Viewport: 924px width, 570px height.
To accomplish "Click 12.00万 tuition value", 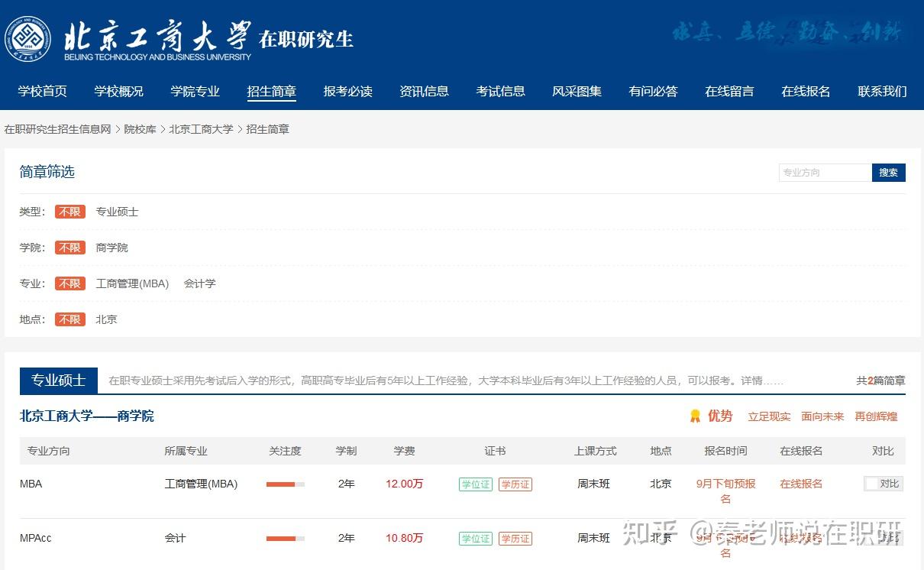I will pos(405,484).
